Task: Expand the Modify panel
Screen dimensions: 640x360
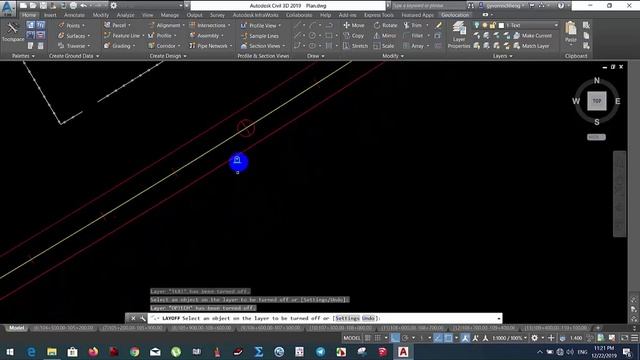Action: click(x=393, y=56)
